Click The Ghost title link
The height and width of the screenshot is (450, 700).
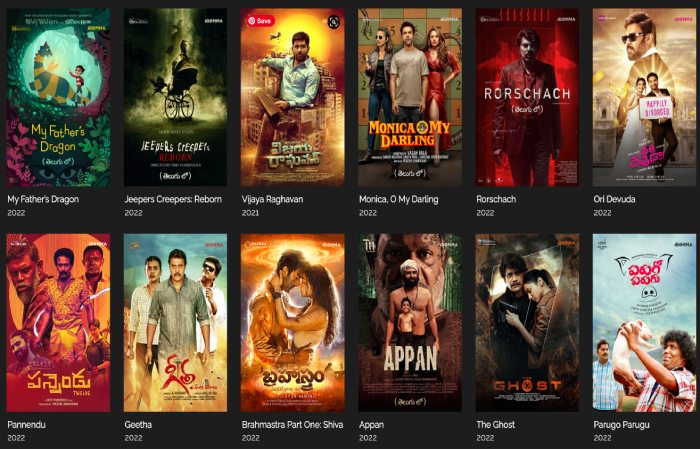coord(496,425)
